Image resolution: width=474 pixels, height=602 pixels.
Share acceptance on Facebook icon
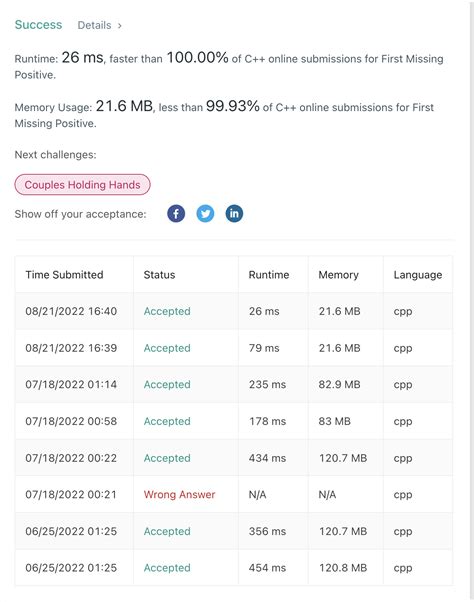[176, 214]
